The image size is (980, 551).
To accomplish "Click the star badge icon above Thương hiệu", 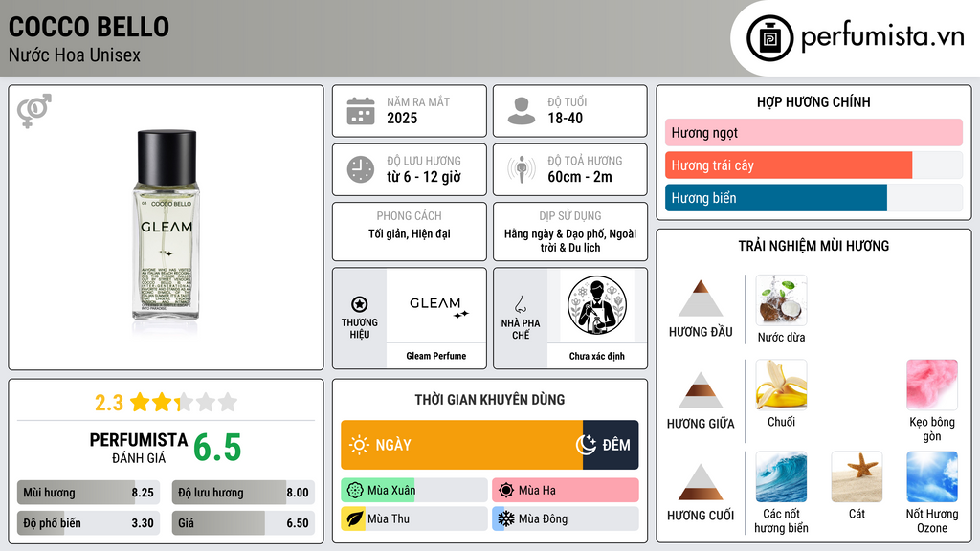I will click(360, 304).
